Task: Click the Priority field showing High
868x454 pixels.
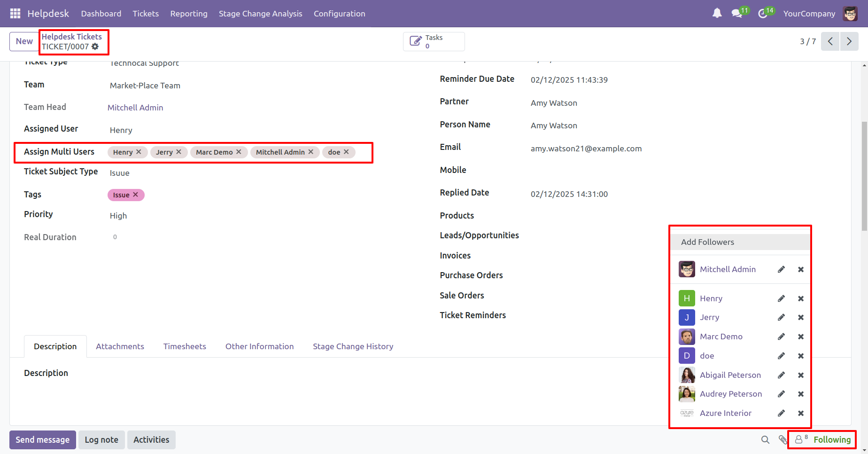Action: 118,216
